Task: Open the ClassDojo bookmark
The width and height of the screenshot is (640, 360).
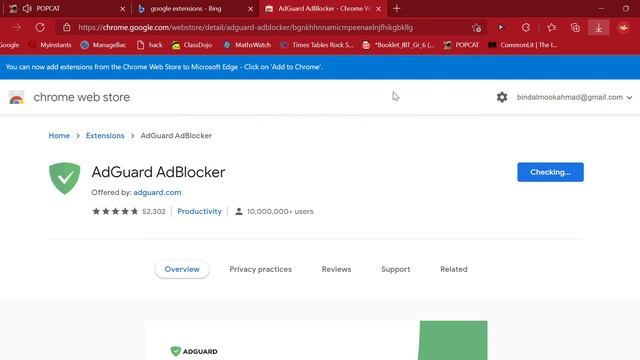Action: [191, 45]
